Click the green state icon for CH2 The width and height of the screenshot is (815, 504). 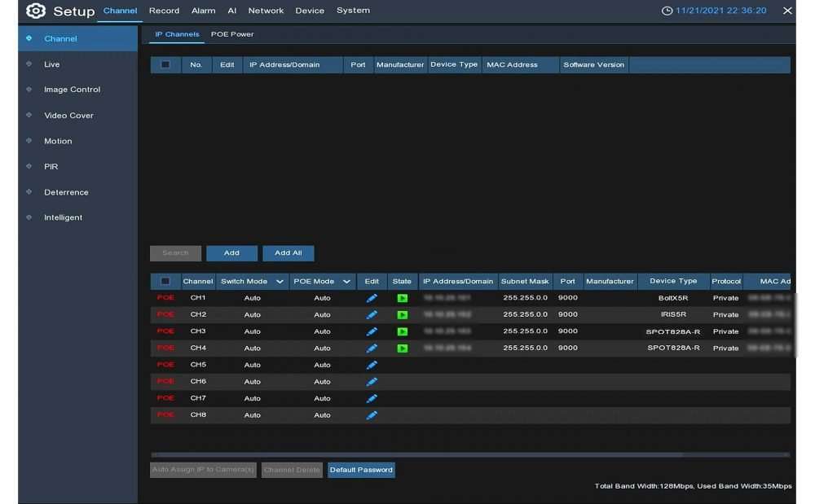[x=402, y=315]
